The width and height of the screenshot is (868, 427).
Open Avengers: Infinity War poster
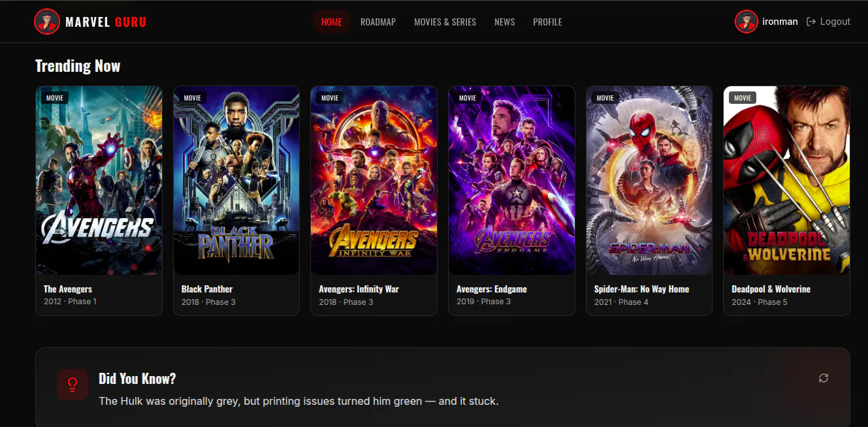(x=374, y=180)
